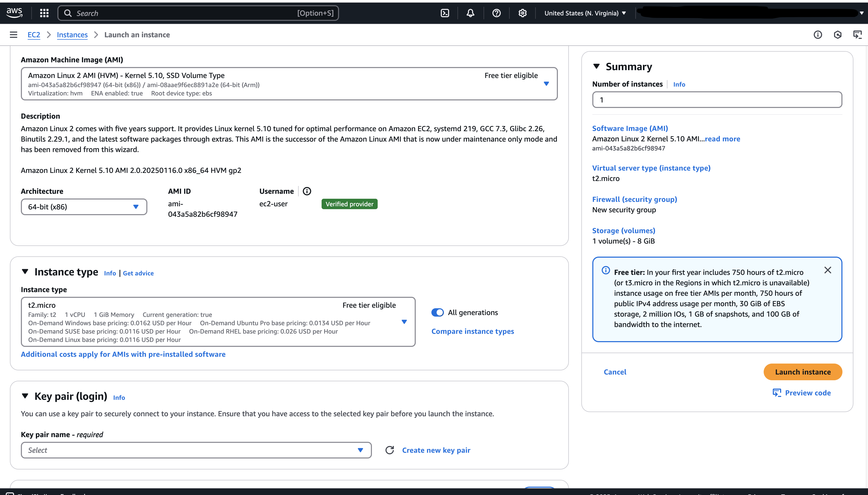Focus the Number of instances field
Viewport: 868px width, 495px height.
(x=717, y=100)
